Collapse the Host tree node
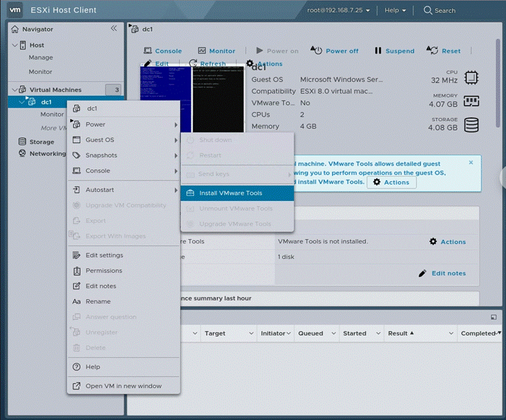The width and height of the screenshot is (506, 420). pos(14,45)
